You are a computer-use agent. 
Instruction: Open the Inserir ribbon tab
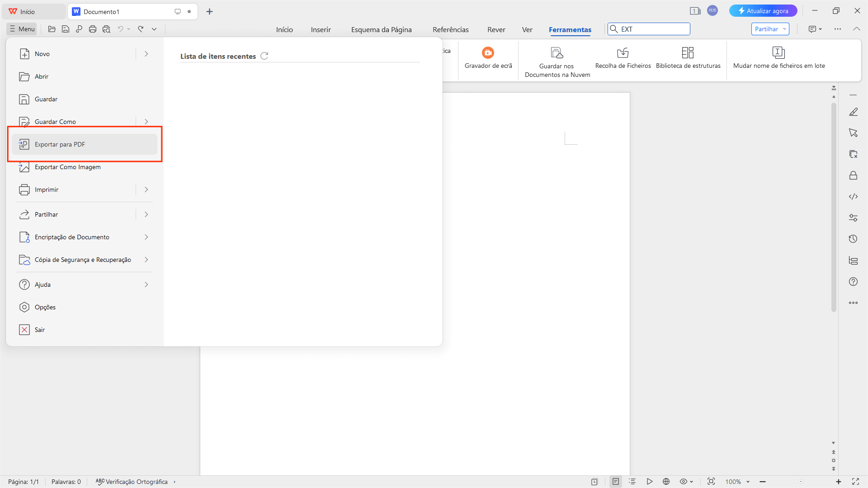321,29
